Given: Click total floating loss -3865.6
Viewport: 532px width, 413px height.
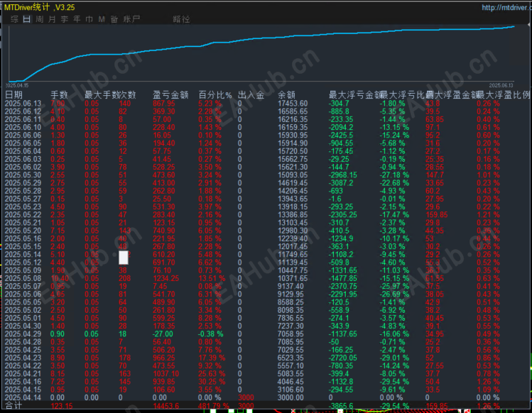Looking at the screenshot, I should (341, 406).
